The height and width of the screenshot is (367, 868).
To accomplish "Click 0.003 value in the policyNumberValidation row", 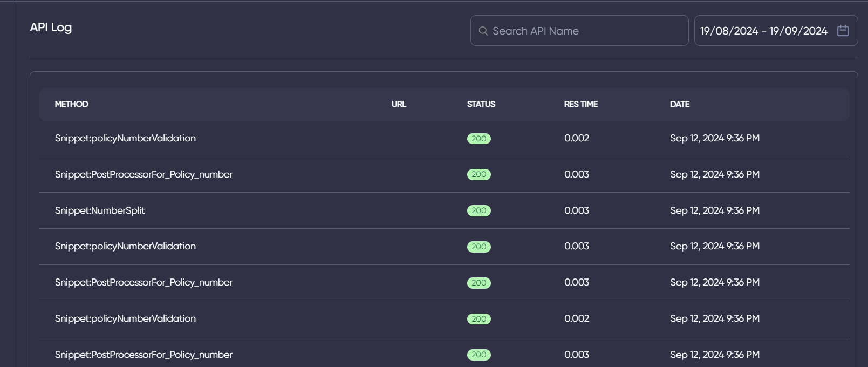I will [x=577, y=246].
